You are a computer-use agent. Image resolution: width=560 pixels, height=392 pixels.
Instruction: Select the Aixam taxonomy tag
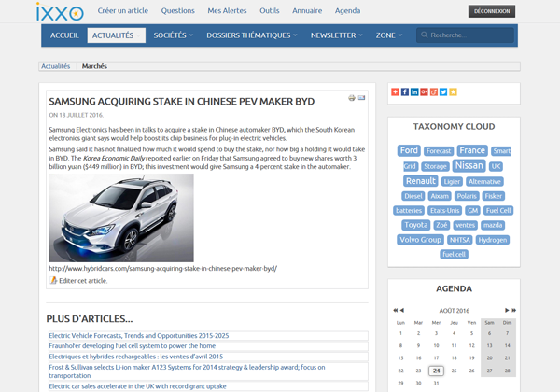pyautogui.click(x=440, y=196)
